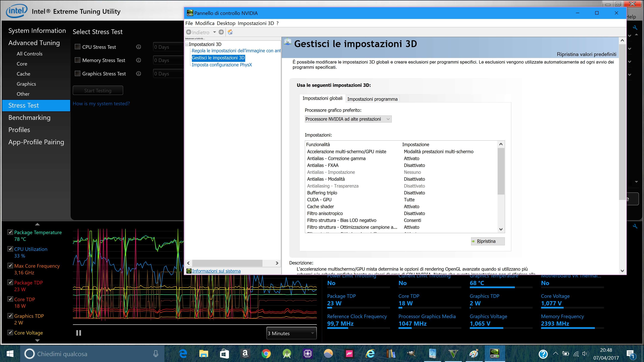The width and height of the screenshot is (644, 362).
Task: Show hidden system tray icons
Action: pos(555,353)
